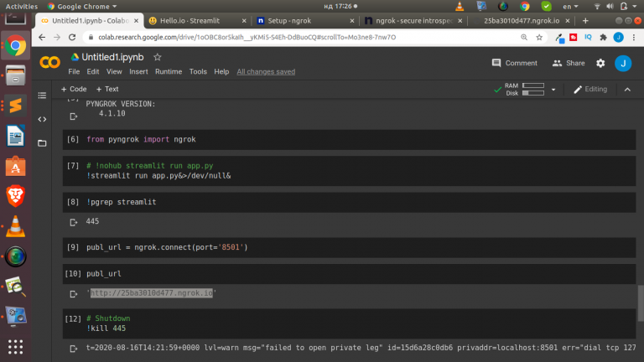
Task: Switch to the Hello.io - Streamlit tab
Action: click(x=195, y=19)
